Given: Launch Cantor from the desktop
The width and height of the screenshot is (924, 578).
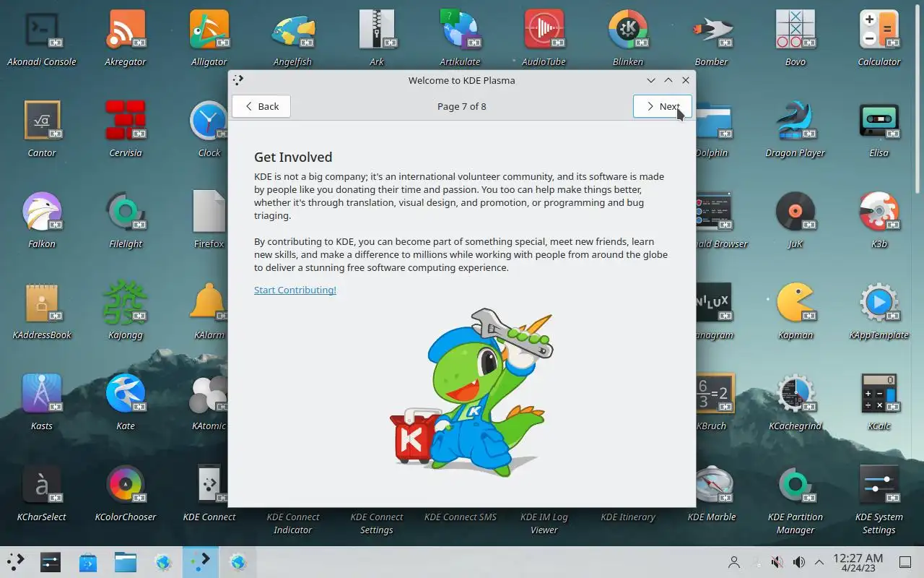Looking at the screenshot, I should [42, 121].
